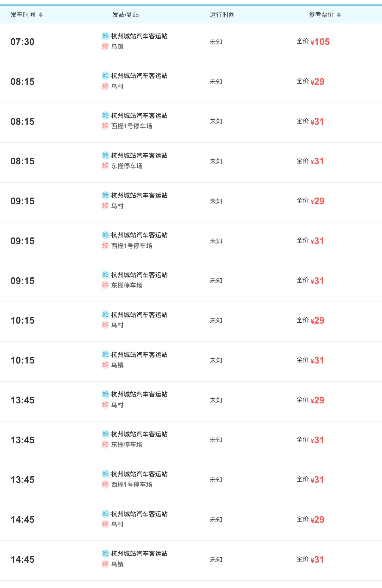Click 未知 duration in the 13:45 乌村 row

click(x=216, y=400)
